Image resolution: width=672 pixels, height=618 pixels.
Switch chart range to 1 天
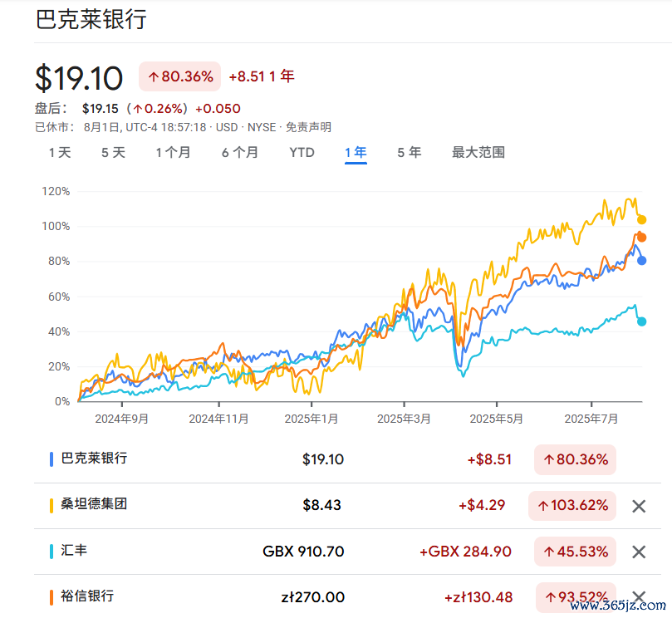pyautogui.click(x=60, y=153)
